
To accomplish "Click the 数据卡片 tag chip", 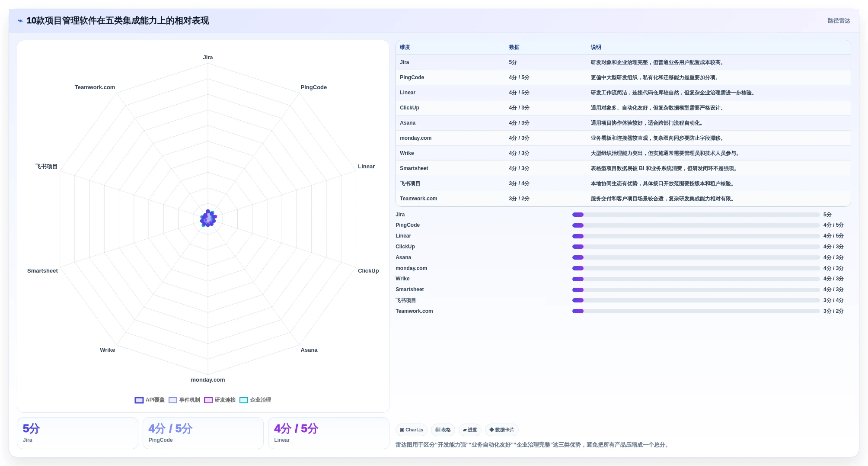I will 502,430.
